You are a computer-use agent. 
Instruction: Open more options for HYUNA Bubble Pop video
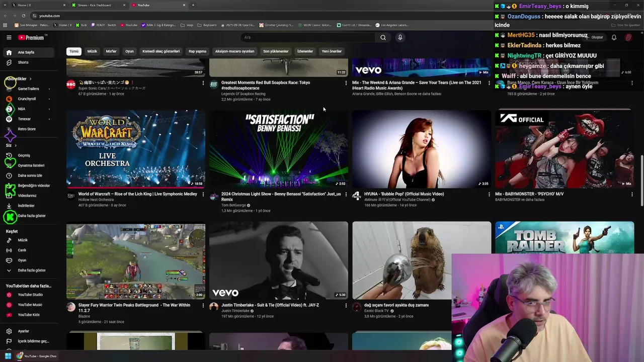pyautogui.click(x=489, y=194)
